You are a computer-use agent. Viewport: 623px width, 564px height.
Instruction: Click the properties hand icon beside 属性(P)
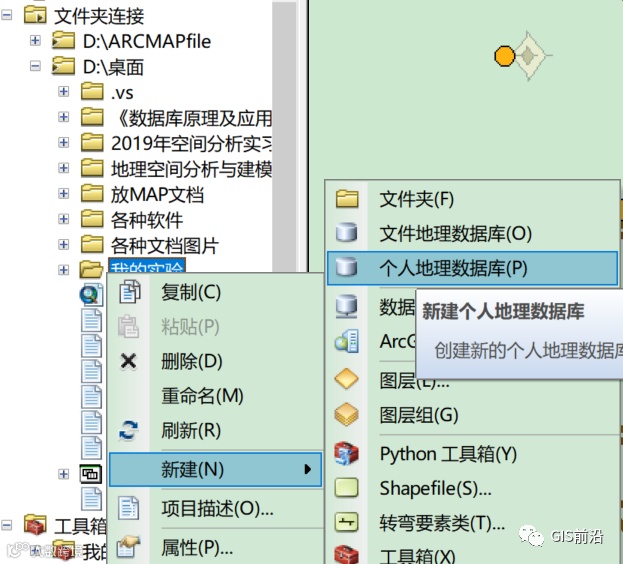[x=129, y=547]
